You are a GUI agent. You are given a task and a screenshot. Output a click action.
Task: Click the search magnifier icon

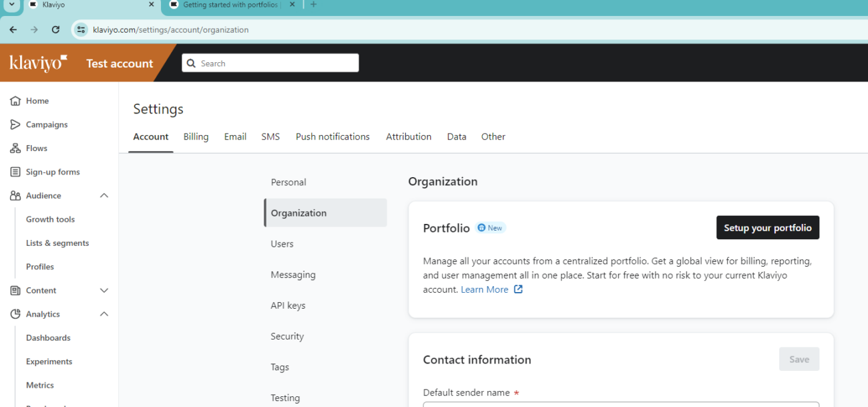coord(192,63)
